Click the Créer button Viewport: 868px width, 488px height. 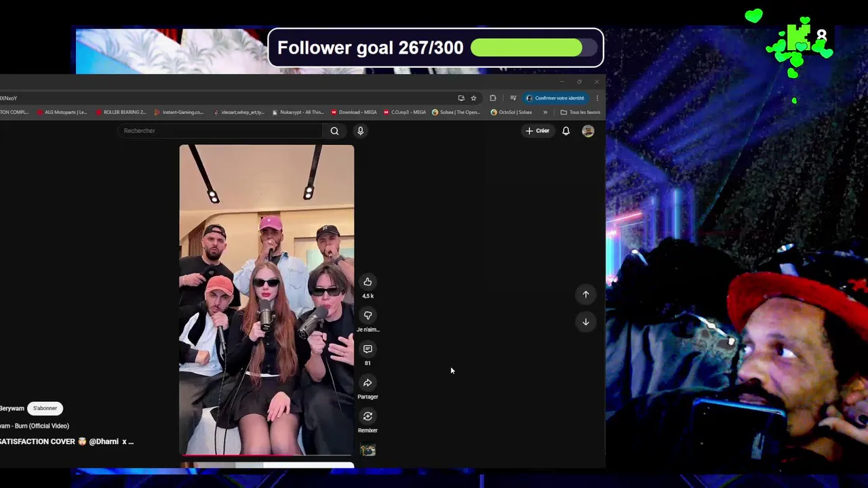click(x=538, y=131)
